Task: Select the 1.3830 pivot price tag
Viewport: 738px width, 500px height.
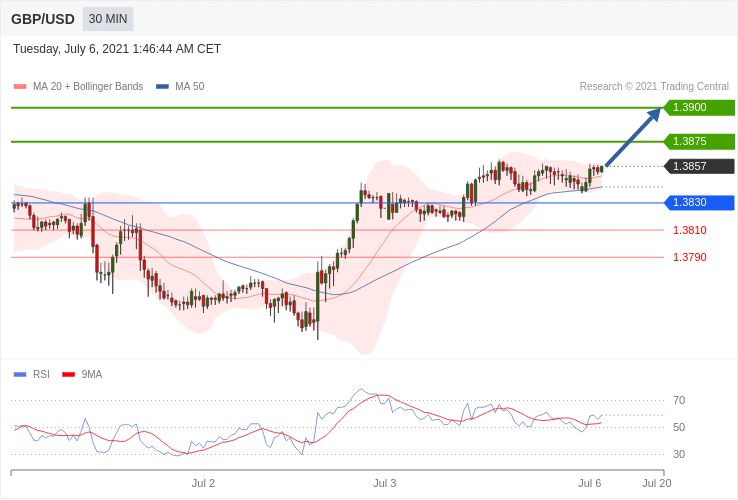Action: tap(699, 202)
